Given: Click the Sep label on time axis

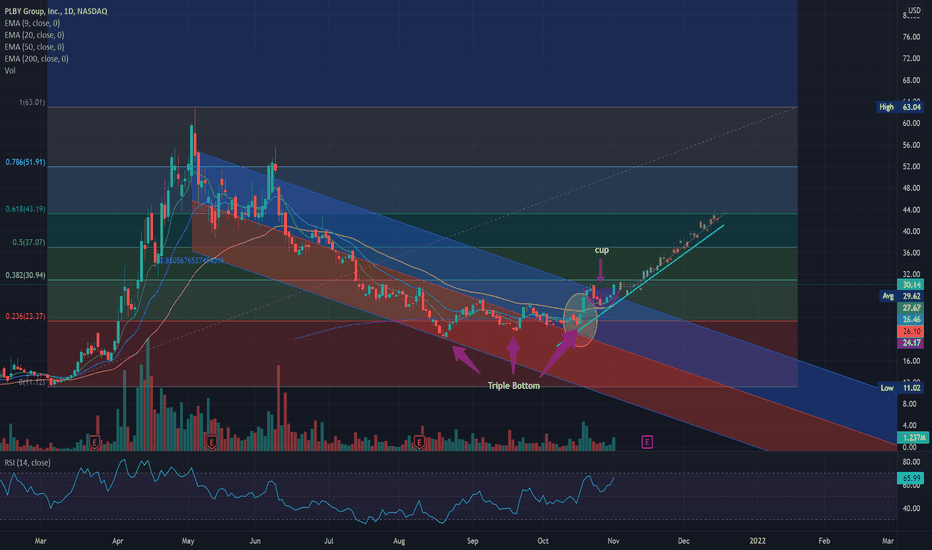Looking at the screenshot, I should click(x=473, y=541).
